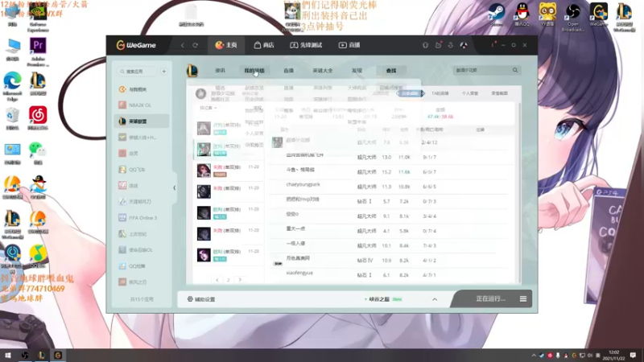Select 使命召唤OL in the sidebar
The width and height of the screenshot is (644, 362).
142,250
